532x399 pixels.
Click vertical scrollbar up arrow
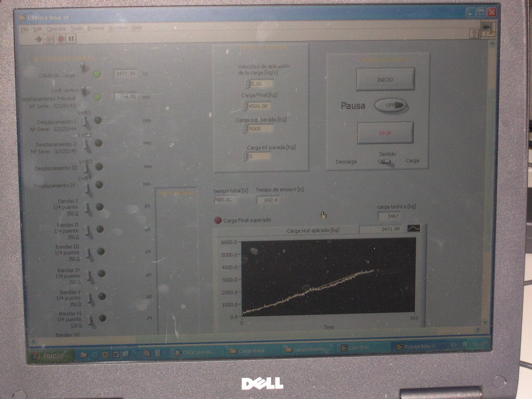(x=492, y=44)
